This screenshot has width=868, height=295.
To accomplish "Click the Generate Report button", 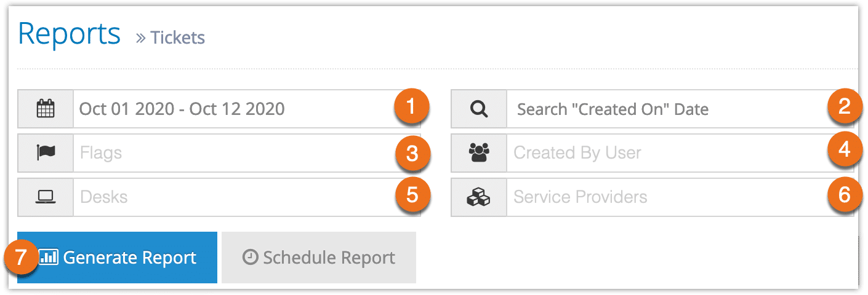I will point(117,258).
